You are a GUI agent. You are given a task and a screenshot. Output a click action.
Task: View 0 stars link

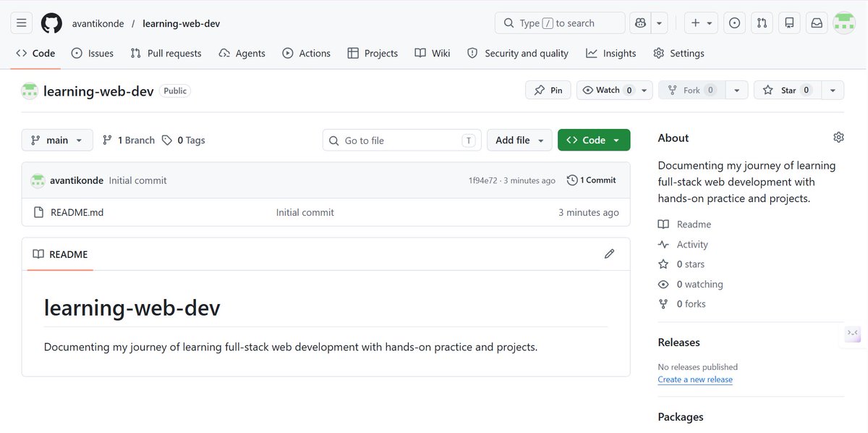click(x=681, y=264)
